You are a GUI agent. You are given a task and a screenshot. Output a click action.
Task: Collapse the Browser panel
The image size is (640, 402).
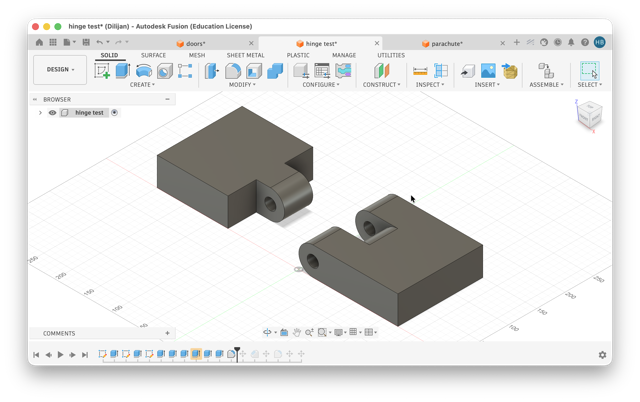[x=167, y=99]
